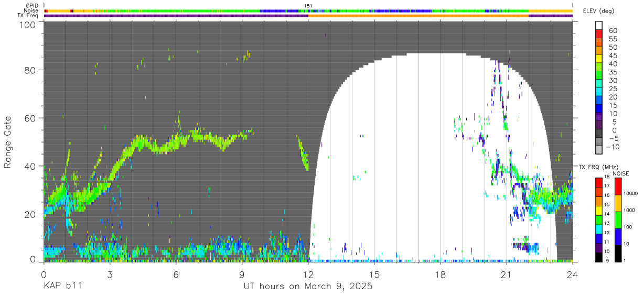
Task: Click 'UT hours on March 9, 2025' axis title
Action: pyautogui.click(x=308, y=287)
